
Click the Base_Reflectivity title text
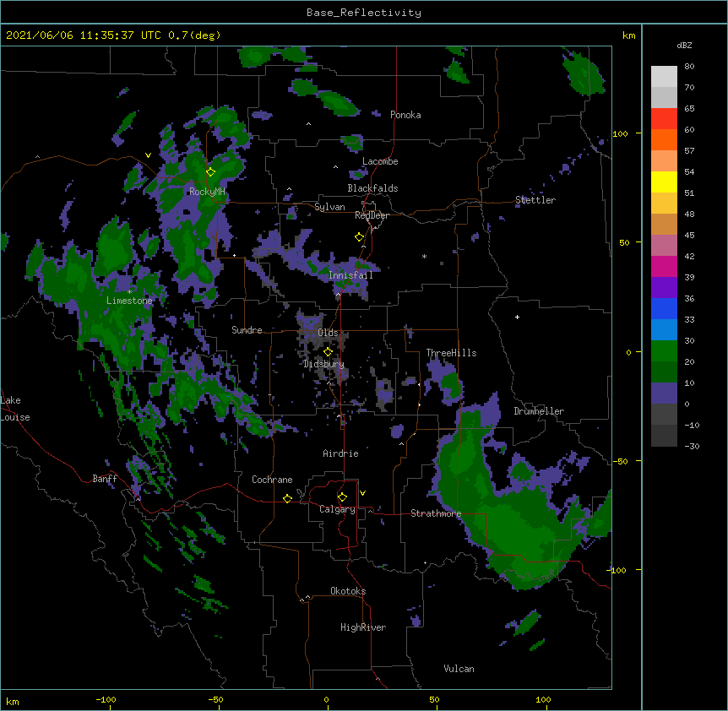pyautogui.click(x=364, y=13)
